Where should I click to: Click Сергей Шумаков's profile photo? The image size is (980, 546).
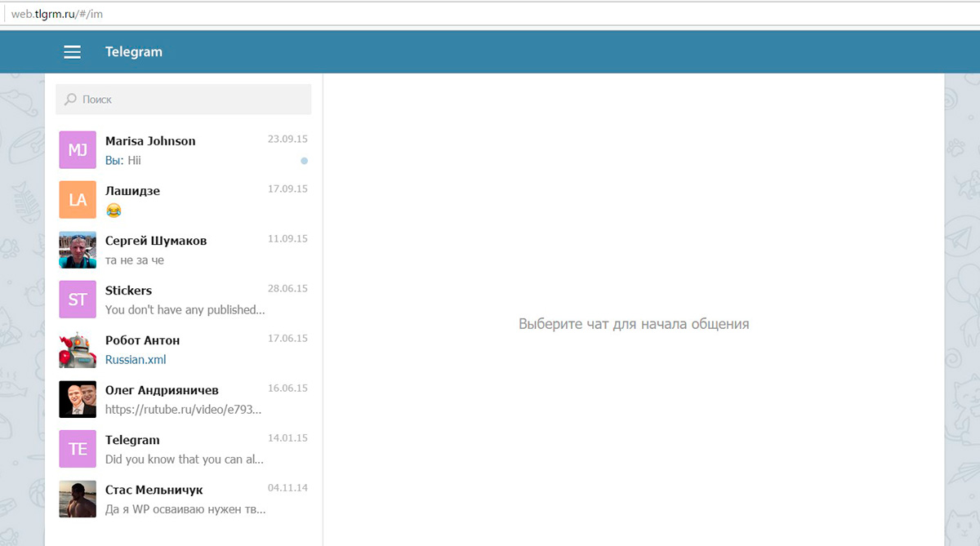[78, 250]
